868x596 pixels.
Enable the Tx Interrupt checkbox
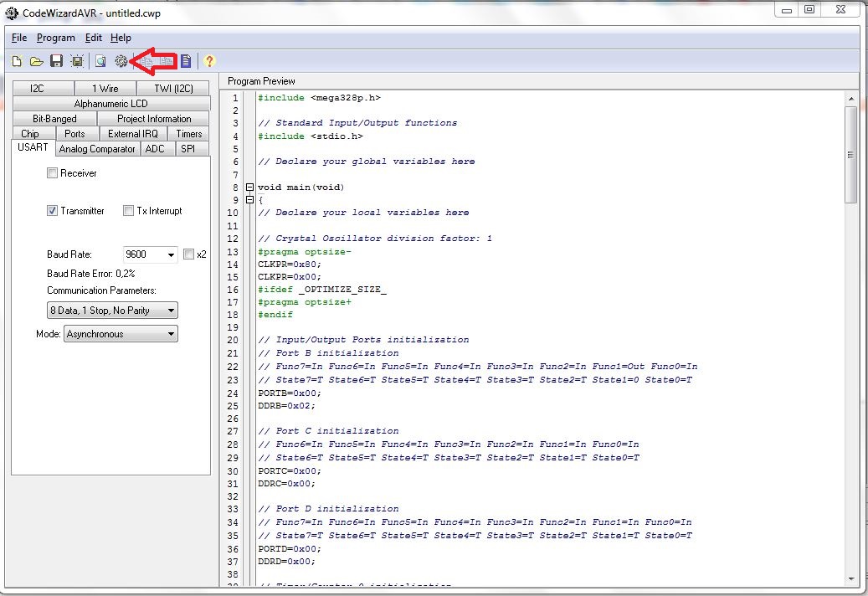128,211
